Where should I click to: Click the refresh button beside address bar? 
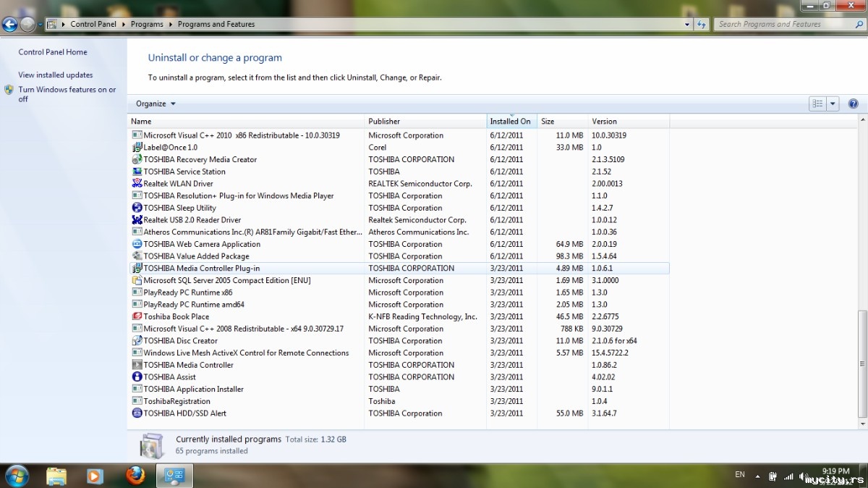pos(701,24)
